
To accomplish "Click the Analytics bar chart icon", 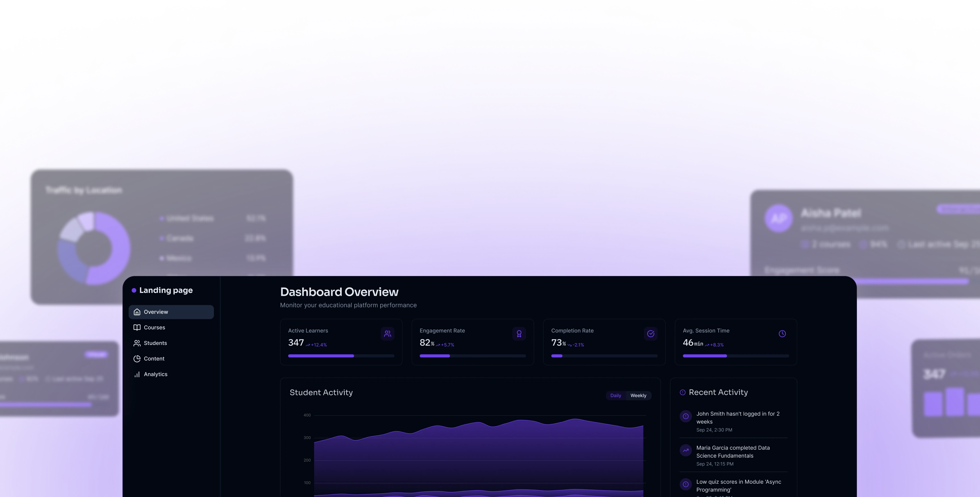I will 137,374.
